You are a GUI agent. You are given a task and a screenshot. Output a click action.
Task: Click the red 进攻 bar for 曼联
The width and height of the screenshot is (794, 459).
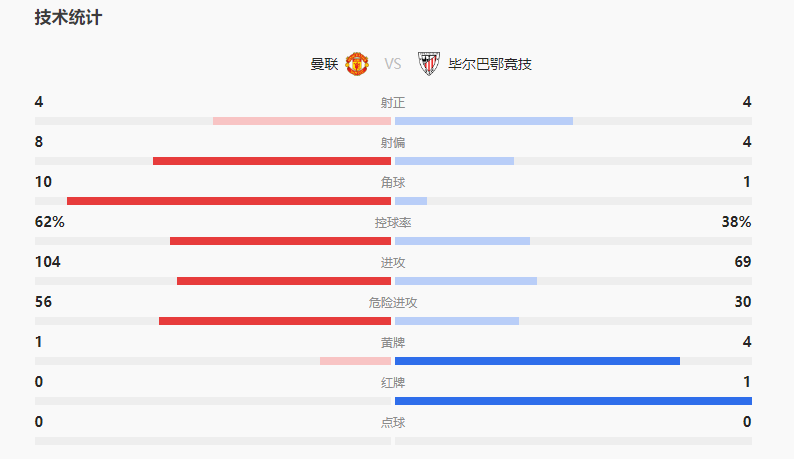click(284, 281)
